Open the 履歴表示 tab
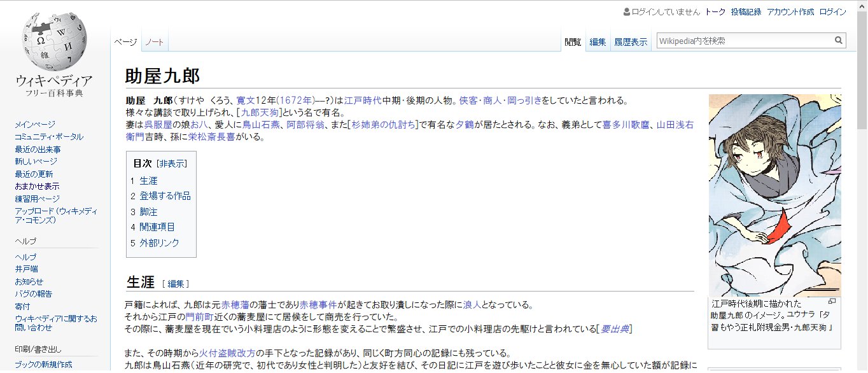The height and width of the screenshot is (373, 868). pyautogui.click(x=631, y=42)
